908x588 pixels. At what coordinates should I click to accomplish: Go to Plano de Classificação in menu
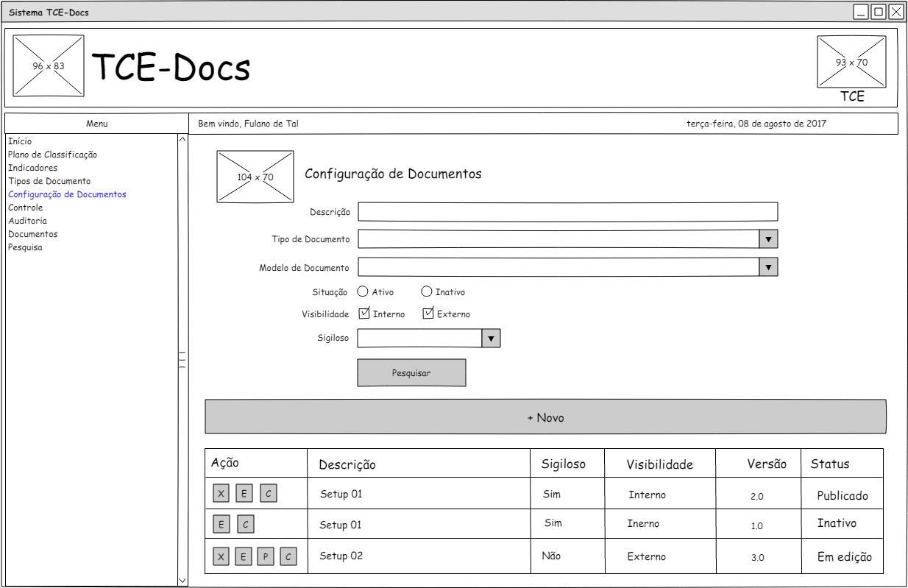[x=52, y=155]
